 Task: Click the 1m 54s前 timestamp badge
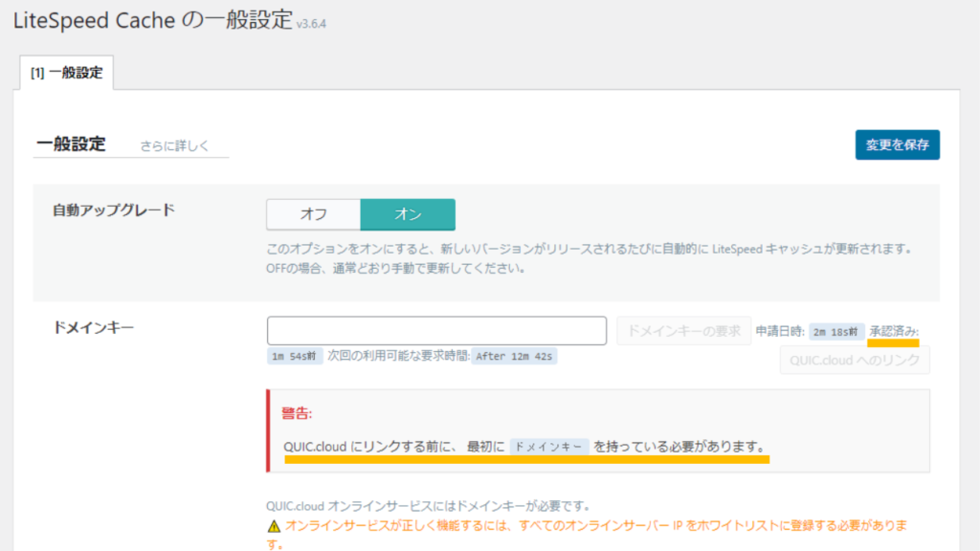[x=295, y=356]
